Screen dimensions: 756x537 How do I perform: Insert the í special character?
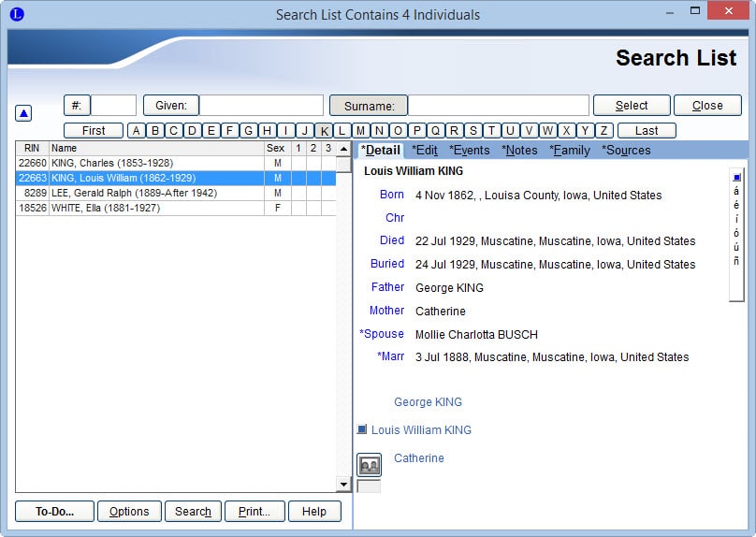tap(736, 219)
